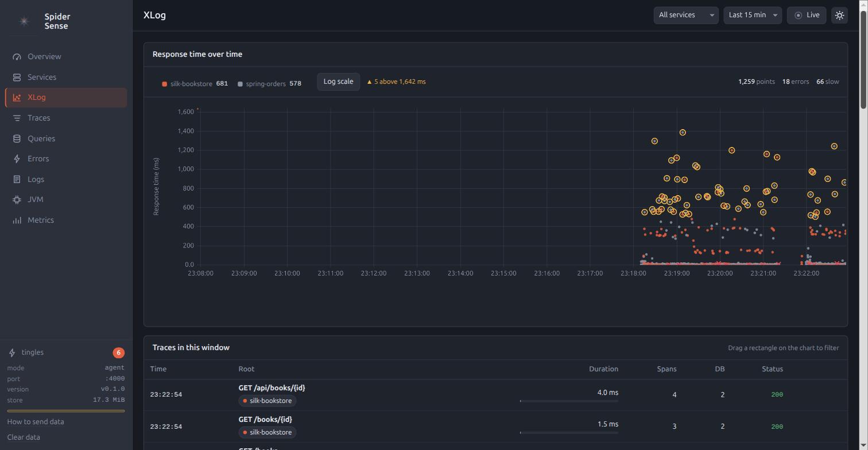
Task: Open Metrics in the sidebar
Action: coord(66,220)
